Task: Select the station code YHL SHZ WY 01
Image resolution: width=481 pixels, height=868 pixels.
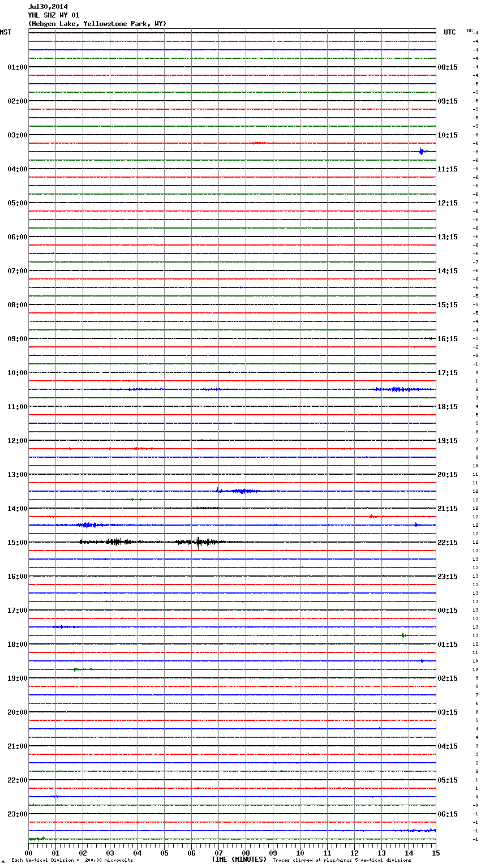Action: [54, 15]
